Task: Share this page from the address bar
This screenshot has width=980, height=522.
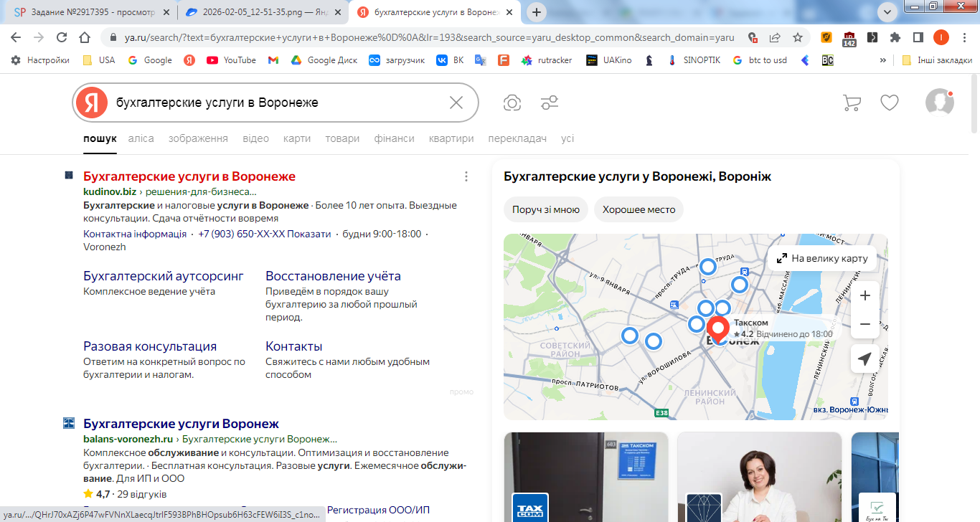Action: tap(775, 37)
